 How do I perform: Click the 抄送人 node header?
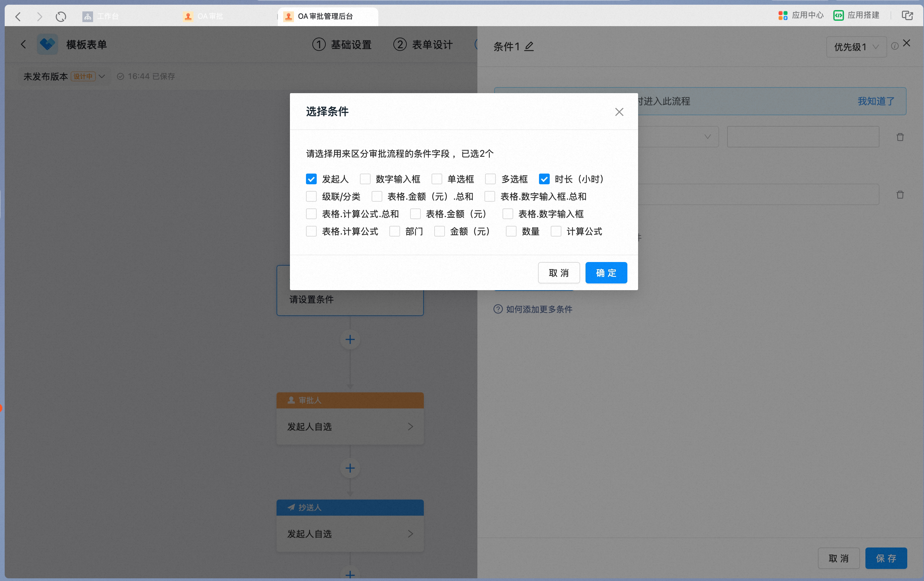pos(350,508)
